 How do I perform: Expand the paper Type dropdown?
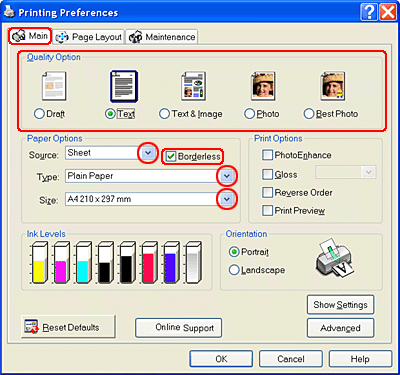coord(227,176)
